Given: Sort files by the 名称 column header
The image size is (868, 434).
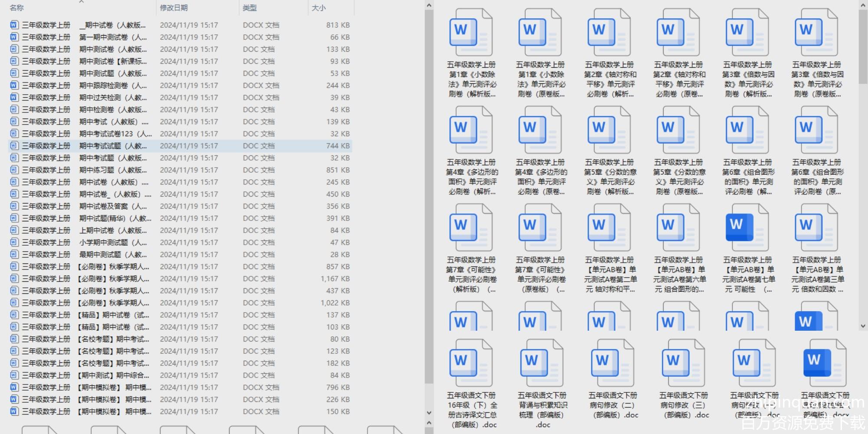Looking at the screenshot, I should coord(16,8).
